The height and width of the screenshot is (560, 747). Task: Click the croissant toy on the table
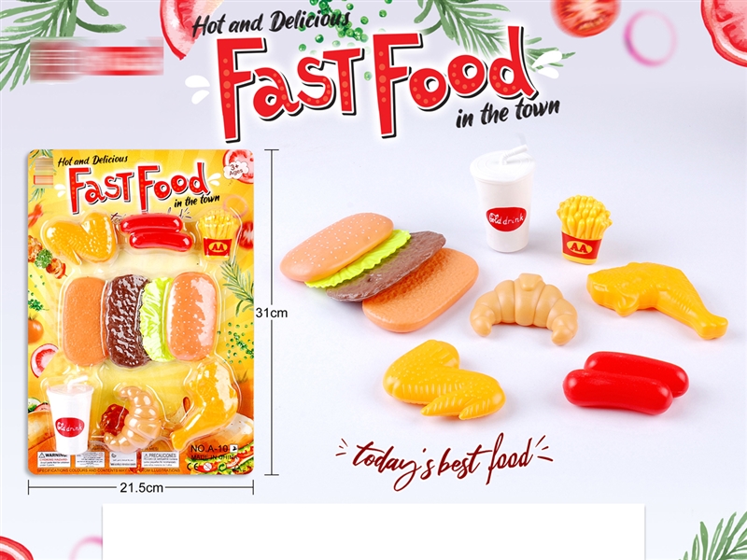coord(524,308)
